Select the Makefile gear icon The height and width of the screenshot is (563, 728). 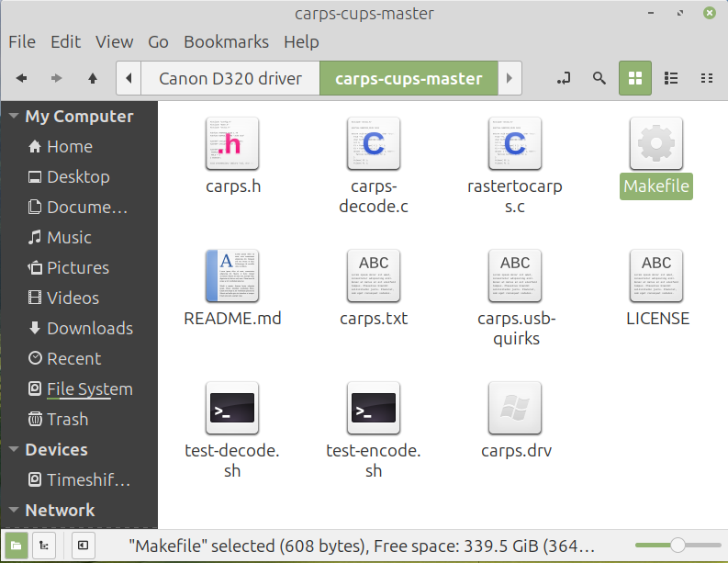click(656, 143)
